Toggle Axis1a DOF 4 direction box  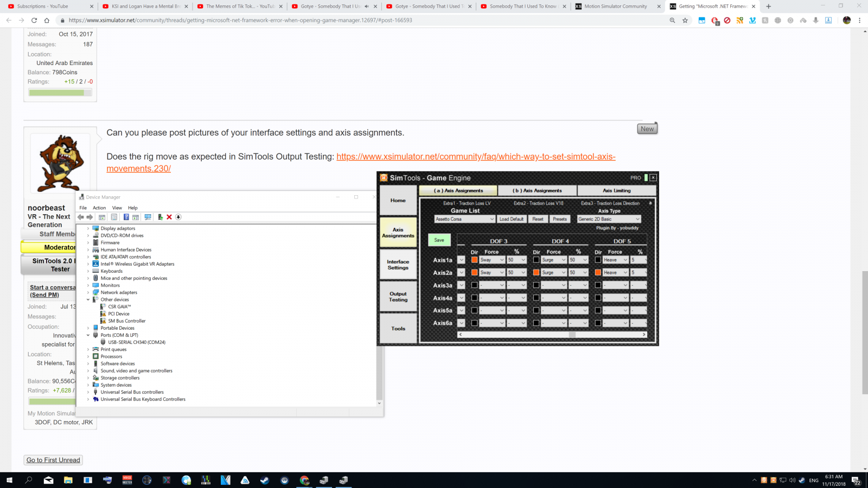536,260
